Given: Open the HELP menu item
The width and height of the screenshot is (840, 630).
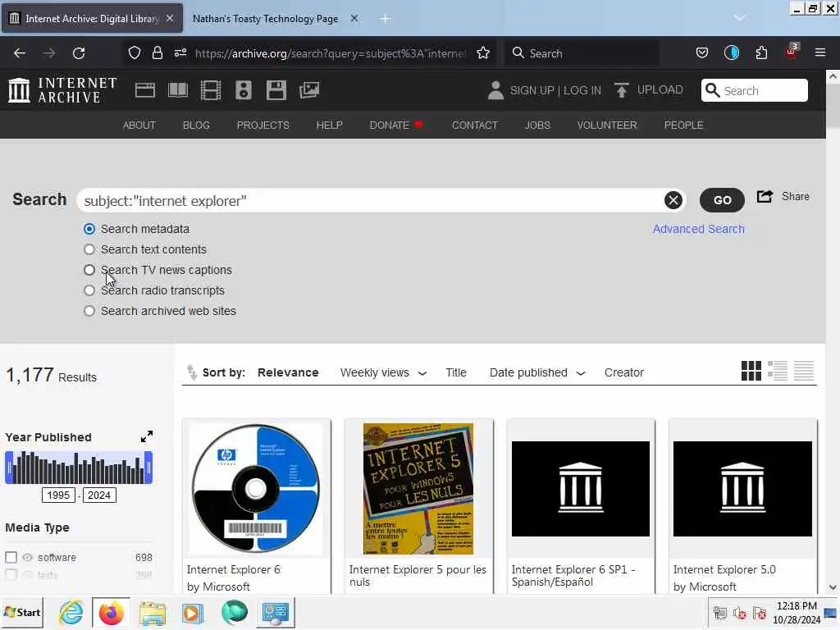Looking at the screenshot, I should 330,125.
